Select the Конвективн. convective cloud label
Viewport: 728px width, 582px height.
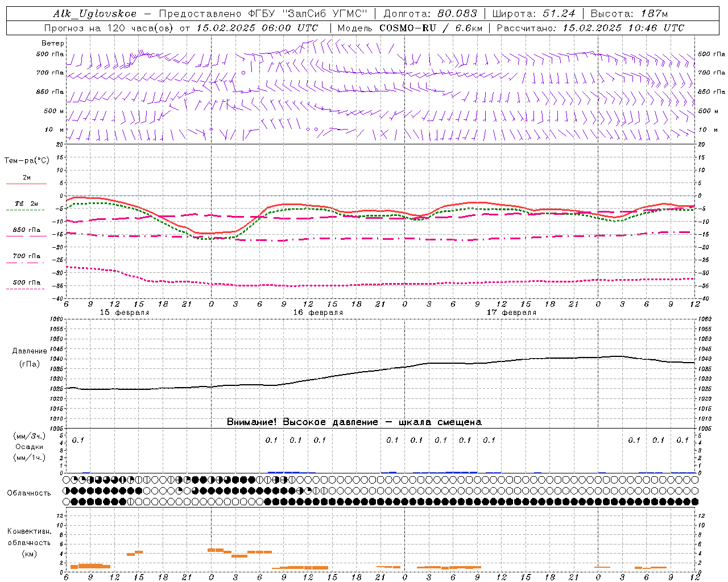click(x=30, y=531)
